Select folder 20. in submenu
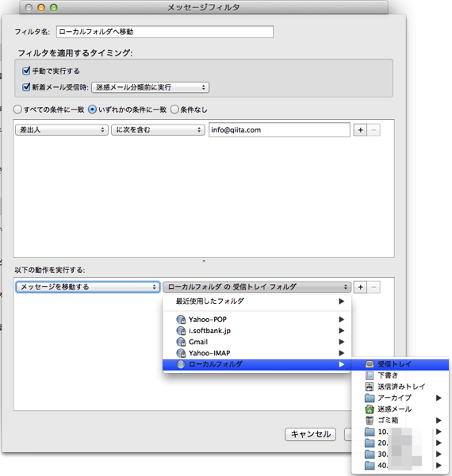 point(400,443)
